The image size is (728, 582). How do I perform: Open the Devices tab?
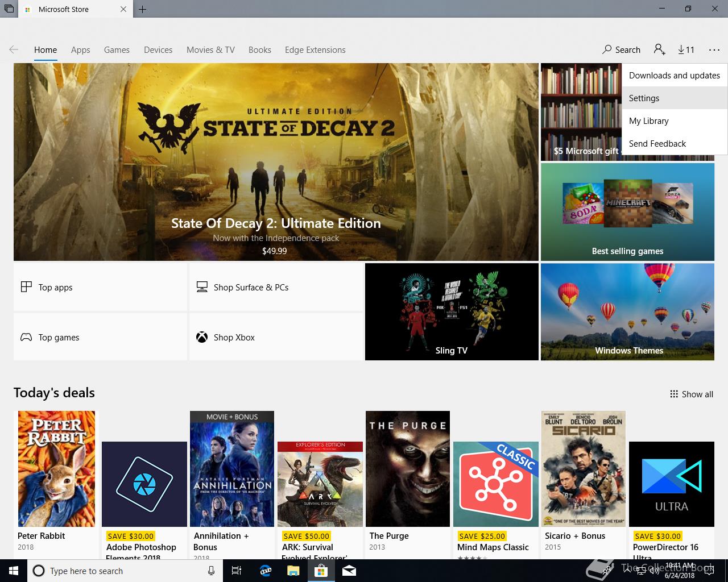158,50
